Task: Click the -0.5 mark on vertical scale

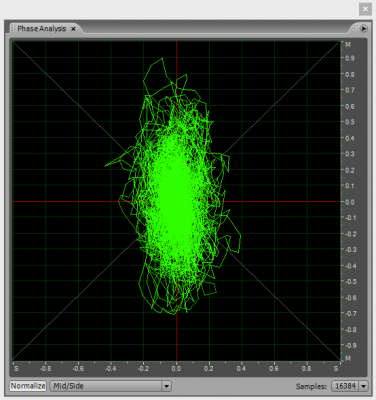Action: (350, 282)
